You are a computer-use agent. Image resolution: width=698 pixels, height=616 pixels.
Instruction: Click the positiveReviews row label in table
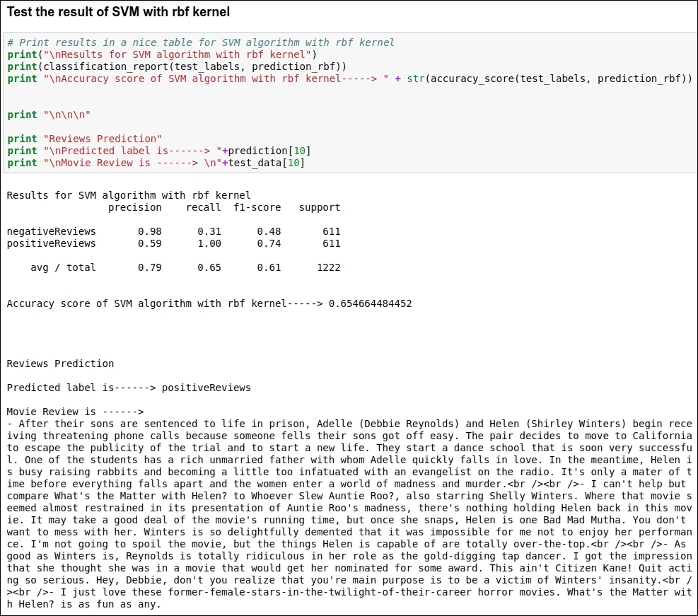(51, 243)
